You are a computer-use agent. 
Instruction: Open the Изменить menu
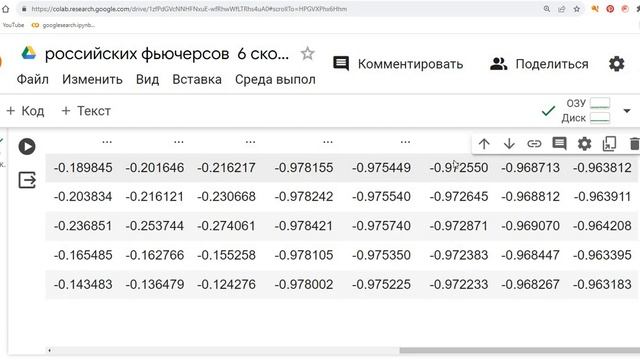click(92, 79)
